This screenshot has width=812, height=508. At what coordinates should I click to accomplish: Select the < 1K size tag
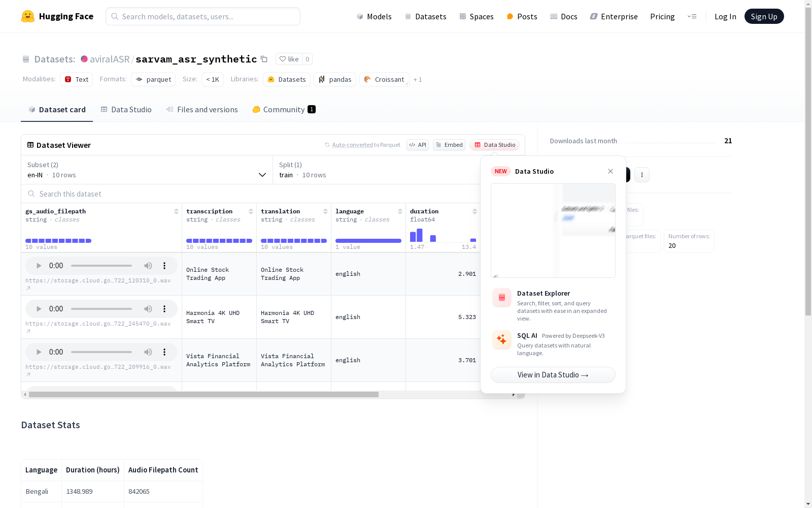coord(213,79)
